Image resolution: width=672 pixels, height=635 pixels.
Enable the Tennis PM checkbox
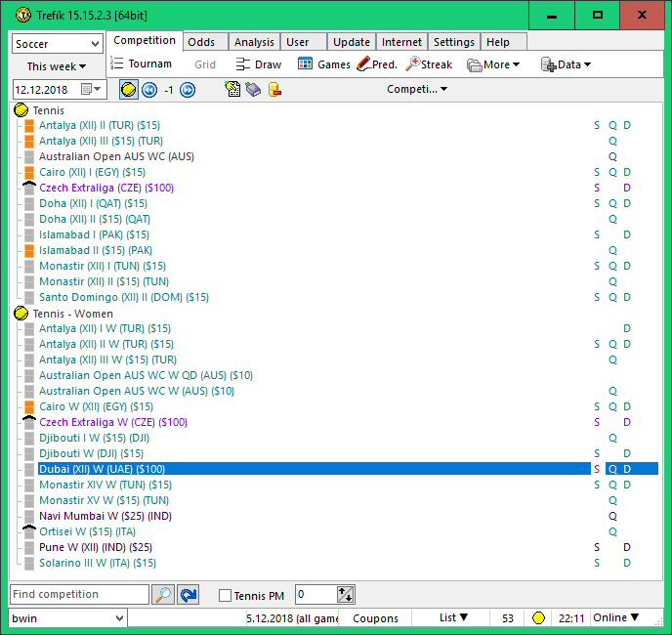coord(226,596)
